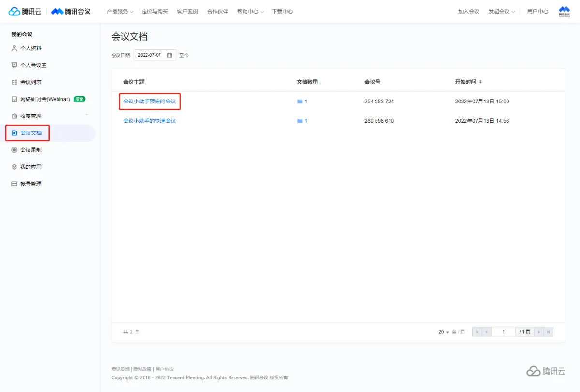This screenshot has width=580, height=392.
Task: Open the 客户案例 menu item
Action: (188, 11)
